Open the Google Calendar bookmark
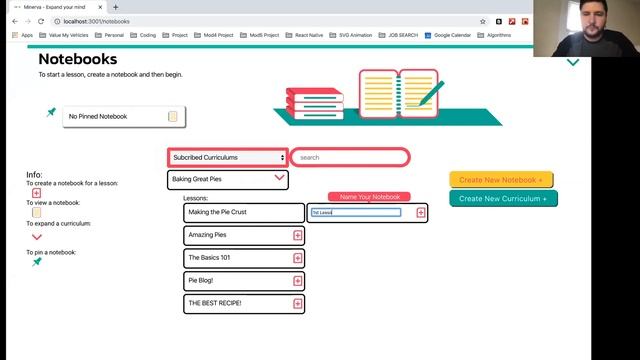640x360 pixels. (x=448, y=35)
